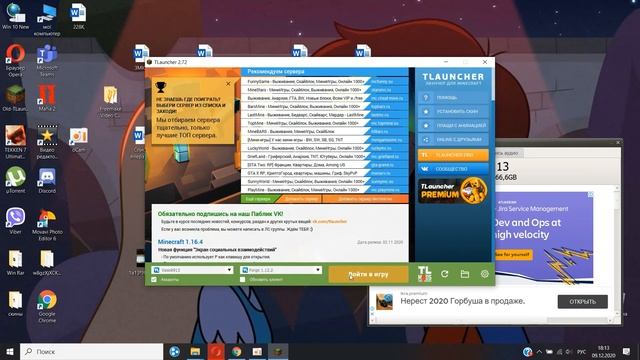Select the oCam desktop shortcut

click(78, 140)
